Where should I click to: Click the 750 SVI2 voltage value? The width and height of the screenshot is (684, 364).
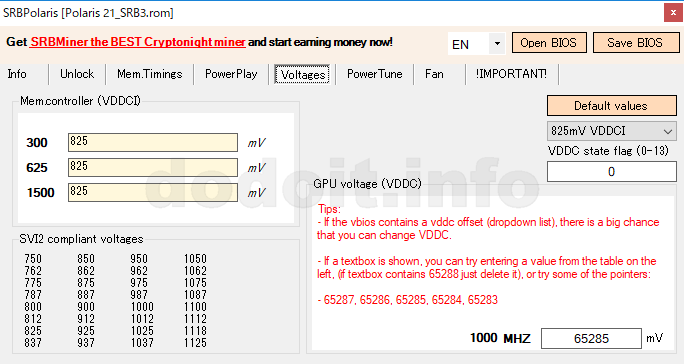coord(33,259)
